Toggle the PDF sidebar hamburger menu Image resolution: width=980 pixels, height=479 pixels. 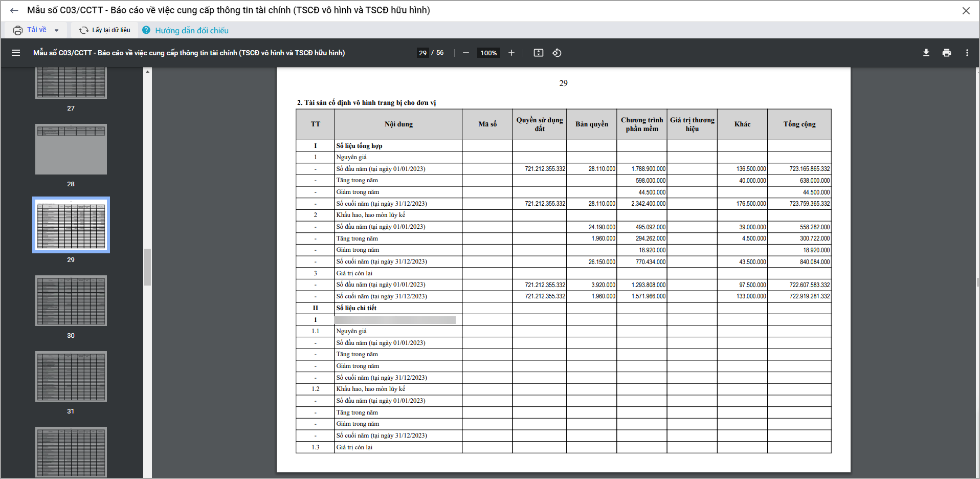tap(16, 53)
